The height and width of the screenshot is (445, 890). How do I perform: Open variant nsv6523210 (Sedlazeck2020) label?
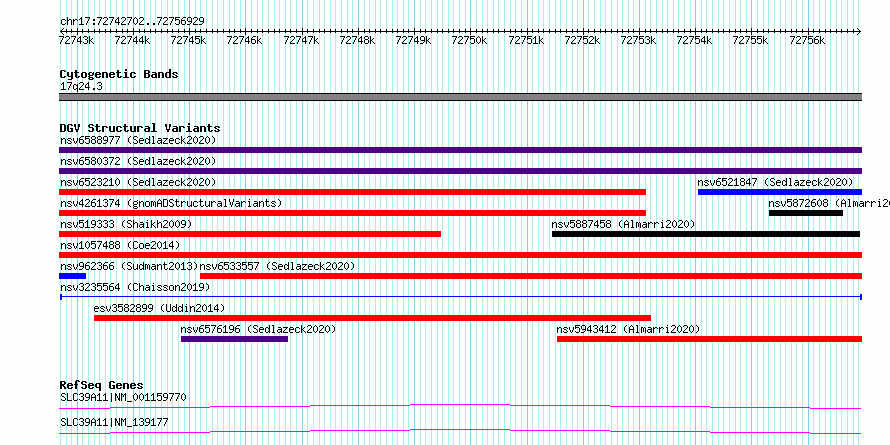(138, 182)
